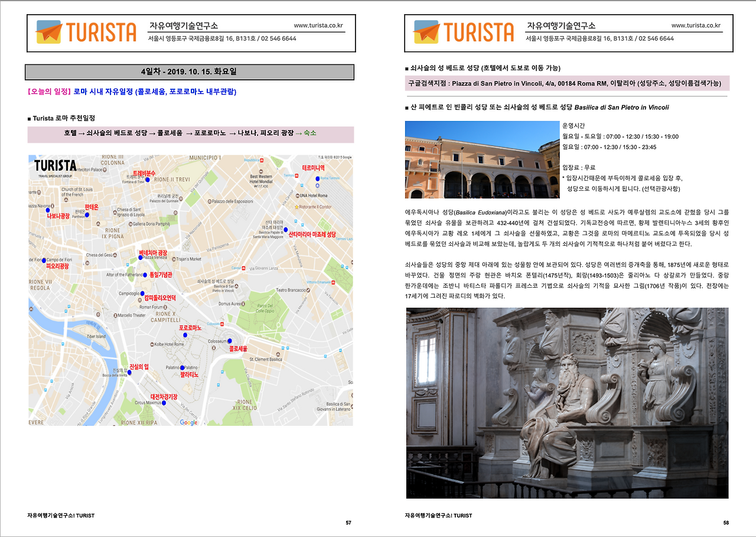
Task: Open www.turista.co.kr link on page 58
Action: pyautogui.click(x=696, y=25)
